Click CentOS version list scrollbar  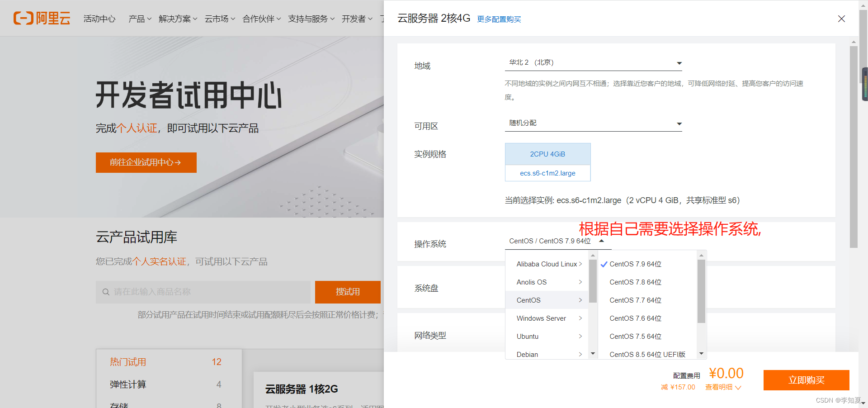coord(701,291)
